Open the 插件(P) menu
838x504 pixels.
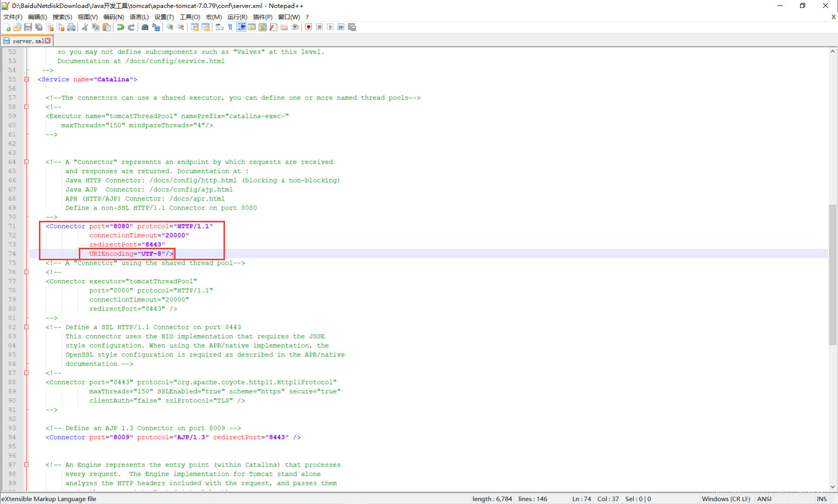(262, 17)
